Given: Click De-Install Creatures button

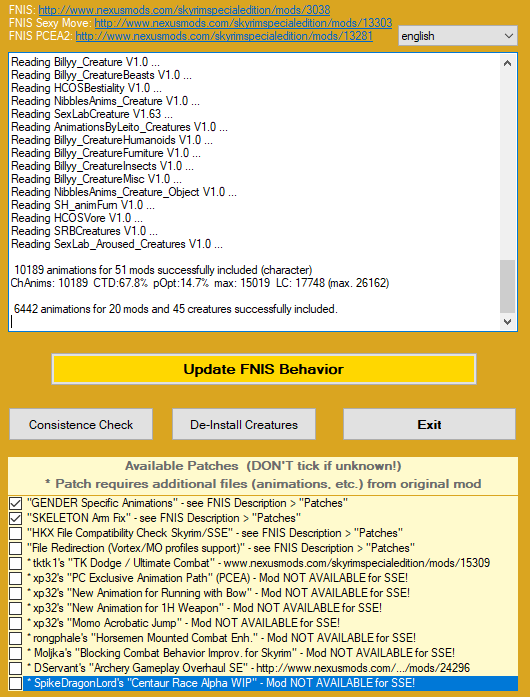Looking at the screenshot, I should [244, 425].
